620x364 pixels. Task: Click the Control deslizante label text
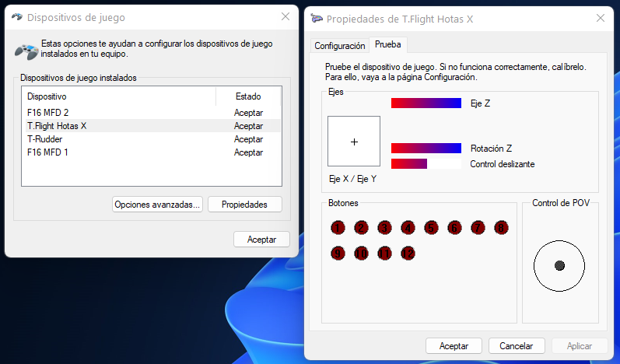pos(503,163)
